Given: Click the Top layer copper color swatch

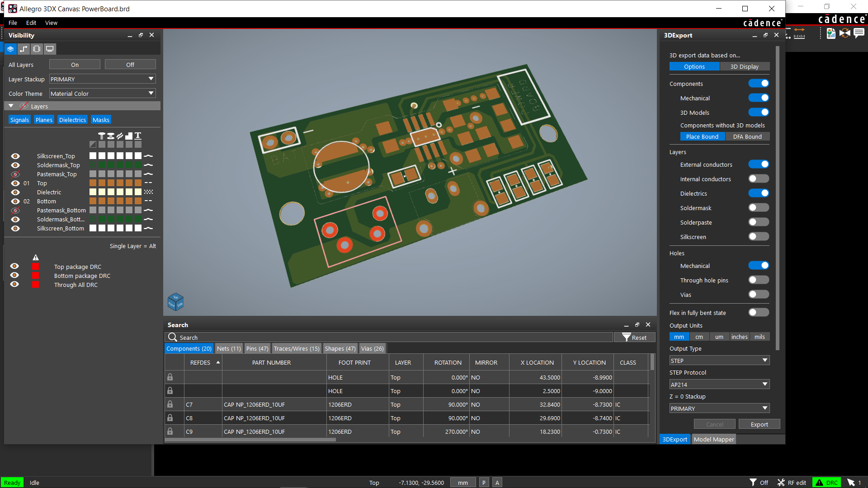Looking at the screenshot, I should tap(93, 183).
